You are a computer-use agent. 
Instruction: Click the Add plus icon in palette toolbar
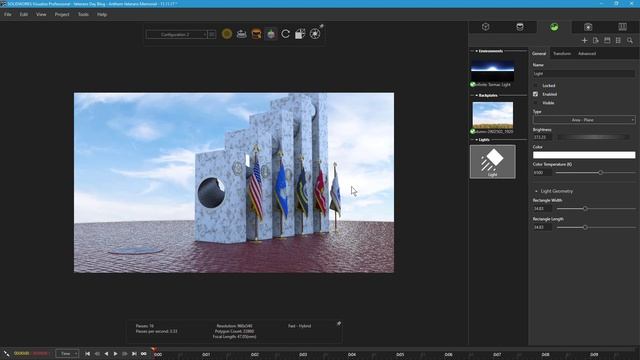pos(584,40)
